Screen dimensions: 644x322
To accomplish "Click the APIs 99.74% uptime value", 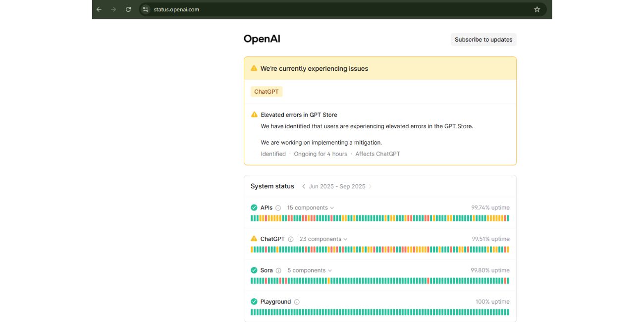I will [490, 208].
